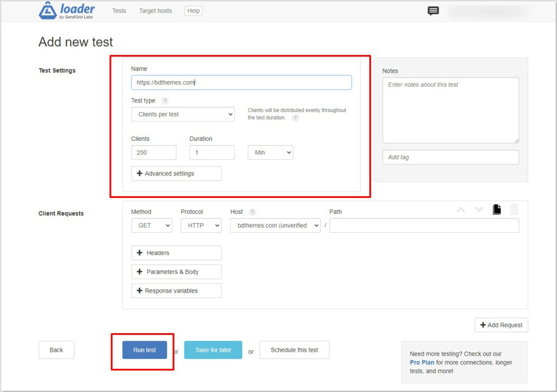
Task: Expand Response variables section
Action: (x=176, y=290)
